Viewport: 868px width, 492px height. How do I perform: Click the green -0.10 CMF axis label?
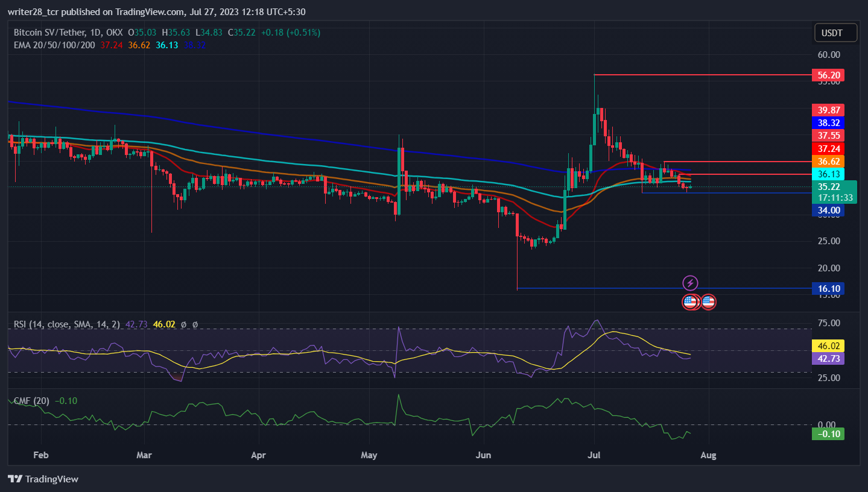point(827,434)
